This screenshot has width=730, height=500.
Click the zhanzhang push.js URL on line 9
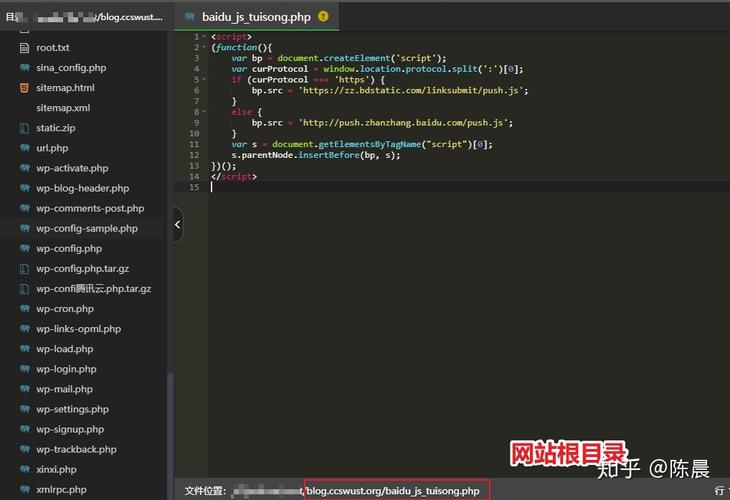403,123
